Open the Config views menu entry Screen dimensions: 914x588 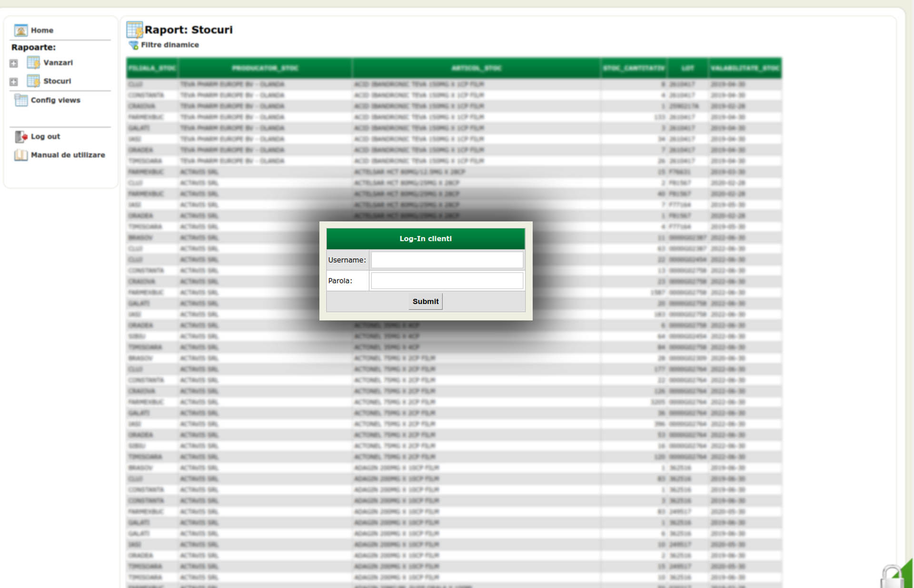tap(56, 100)
